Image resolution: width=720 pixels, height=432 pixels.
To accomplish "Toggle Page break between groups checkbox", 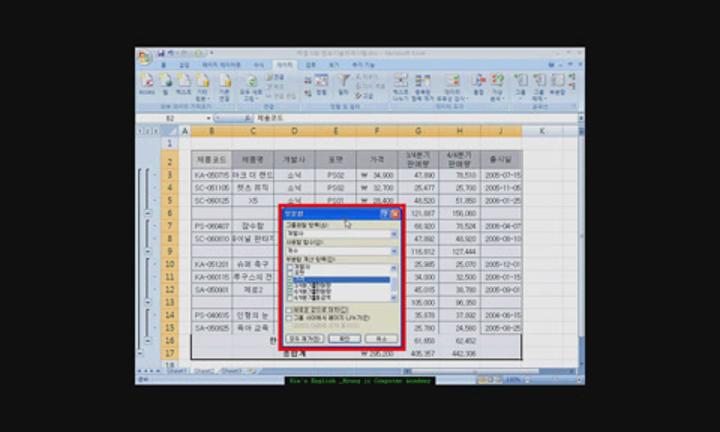I will (289, 318).
